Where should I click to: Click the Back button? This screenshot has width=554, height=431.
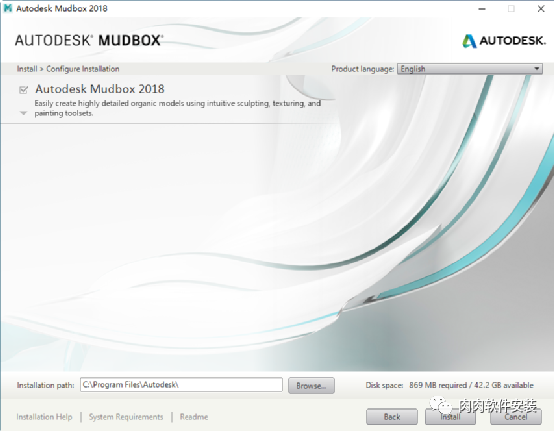(x=392, y=417)
